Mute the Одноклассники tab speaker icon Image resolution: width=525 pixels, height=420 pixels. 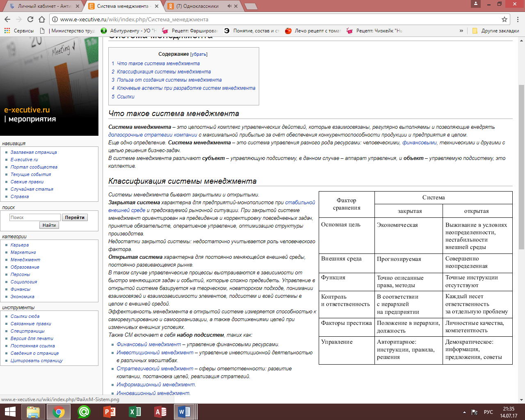(229, 6)
